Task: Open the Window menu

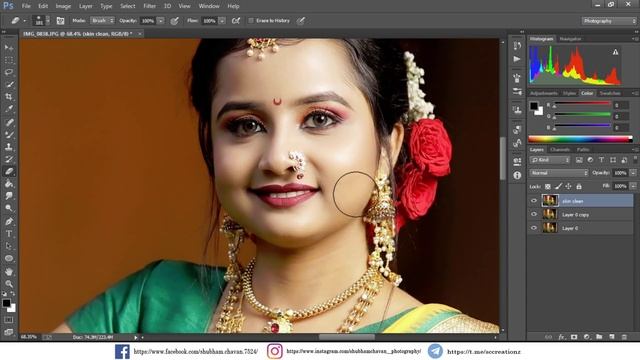Action: pos(209,6)
